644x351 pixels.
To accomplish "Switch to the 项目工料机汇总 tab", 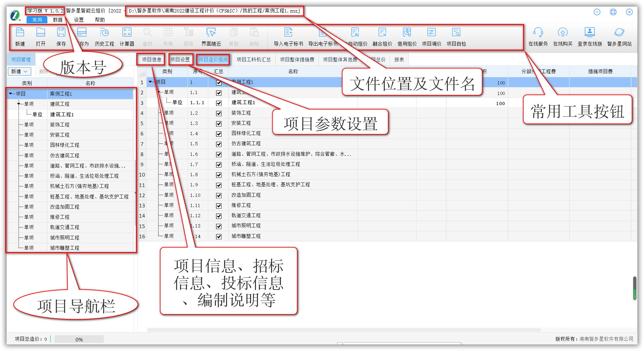I will click(x=254, y=59).
